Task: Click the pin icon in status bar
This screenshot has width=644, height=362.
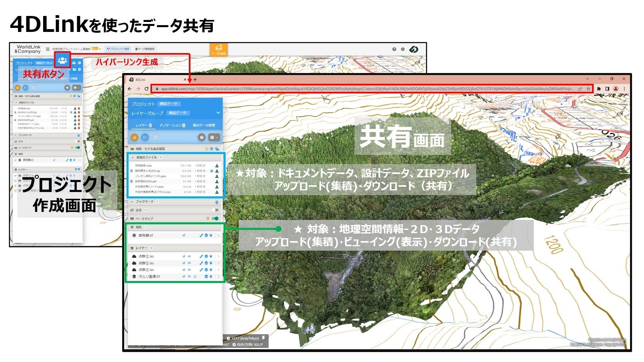Action: pyautogui.click(x=263, y=338)
